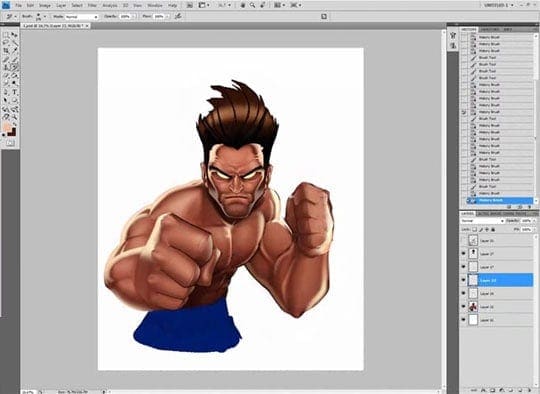Click Delete layer trash icon in Layers panel
540x394 pixels.
[530, 390]
